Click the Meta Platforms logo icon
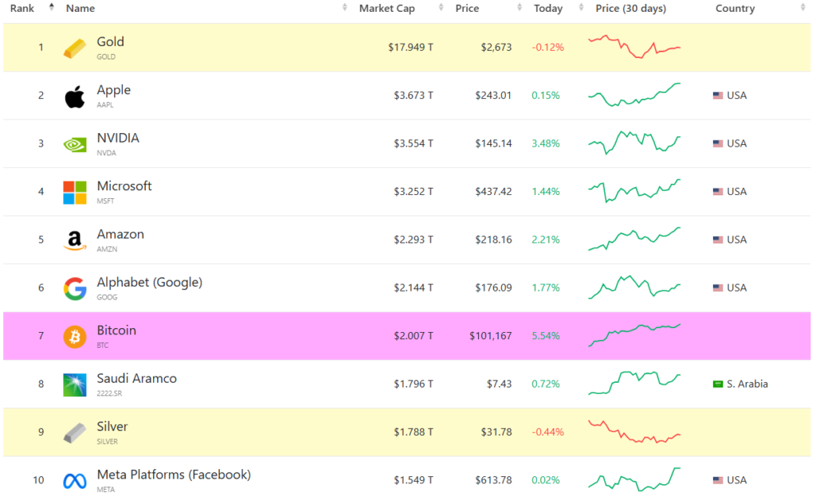Image resolution: width=816 pixels, height=504 pixels. [x=75, y=481]
